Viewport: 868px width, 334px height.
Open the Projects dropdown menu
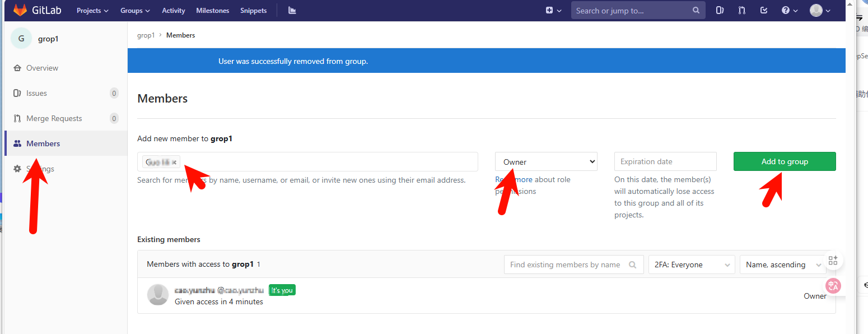pos(92,11)
